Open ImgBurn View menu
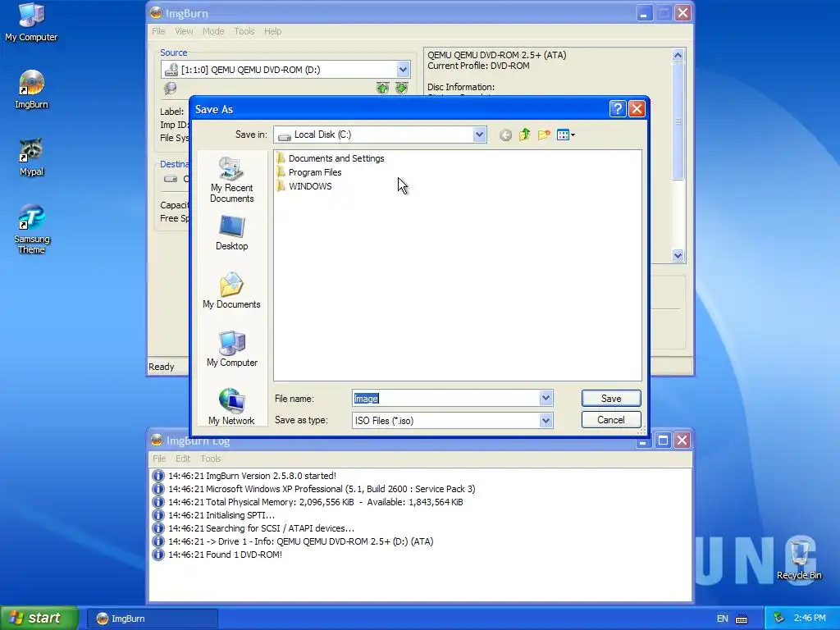 [x=184, y=31]
